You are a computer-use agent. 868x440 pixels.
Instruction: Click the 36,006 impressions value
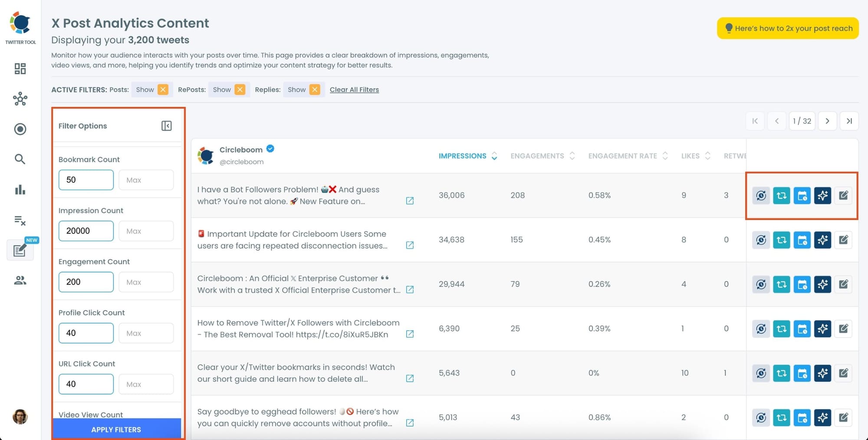pyautogui.click(x=451, y=195)
